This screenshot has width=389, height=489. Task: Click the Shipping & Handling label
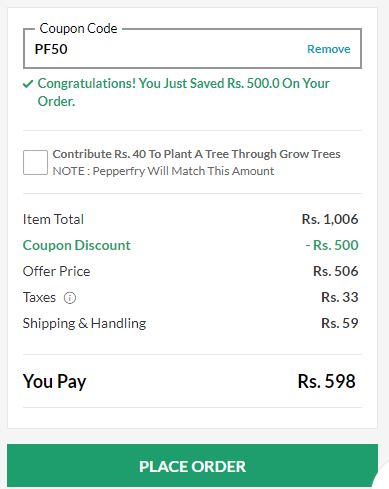tap(84, 324)
